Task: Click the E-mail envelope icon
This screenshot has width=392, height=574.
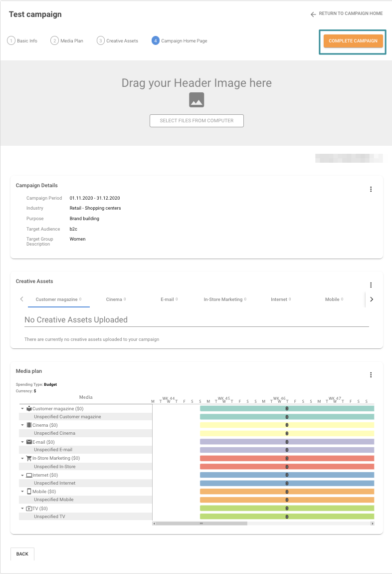Action: point(29,442)
